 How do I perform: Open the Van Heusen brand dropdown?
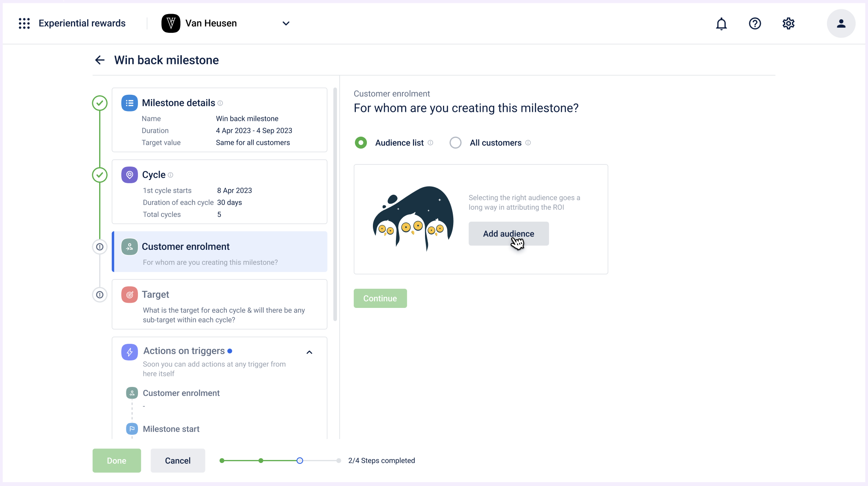tap(286, 23)
